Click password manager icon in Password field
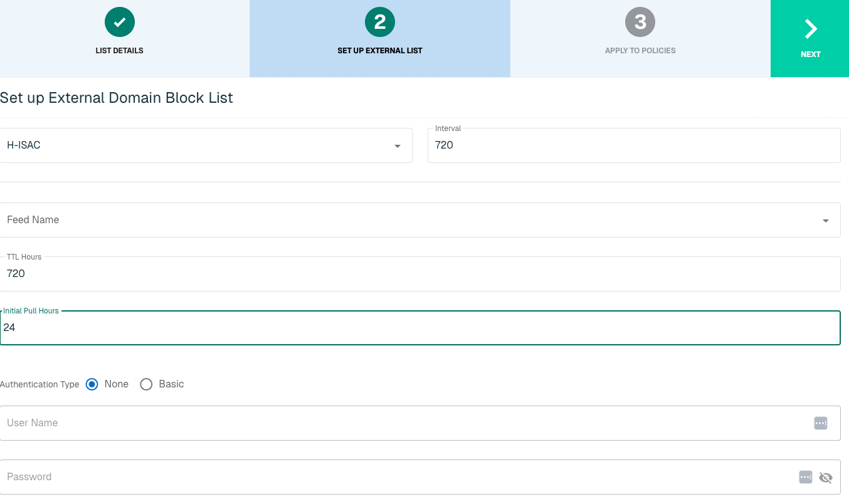Image resolution: width=849 pixels, height=504 pixels. [806, 477]
